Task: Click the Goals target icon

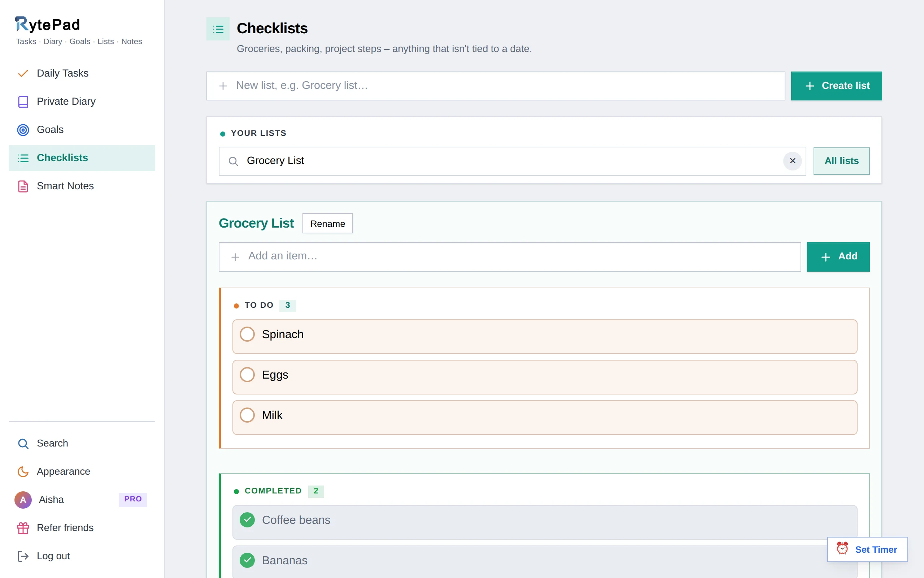Action: [23, 130]
